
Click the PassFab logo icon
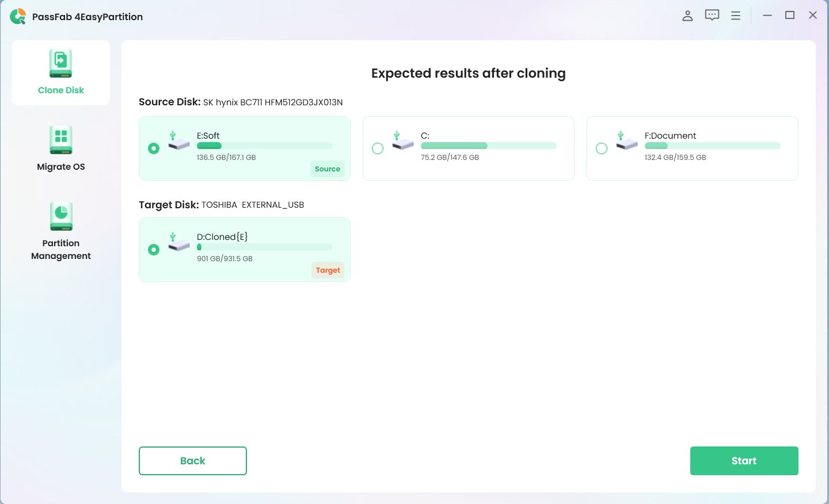tap(18, 17)
